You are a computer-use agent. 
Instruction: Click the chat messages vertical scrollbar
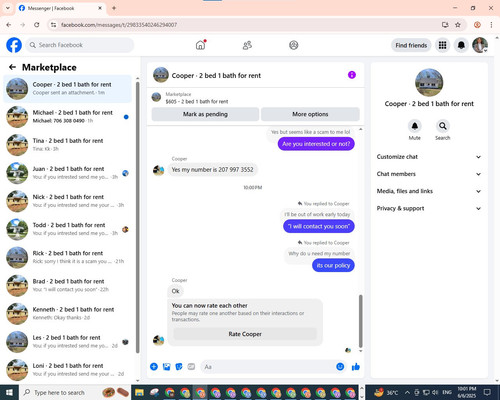pyautogui.click(x=360, y=321)
